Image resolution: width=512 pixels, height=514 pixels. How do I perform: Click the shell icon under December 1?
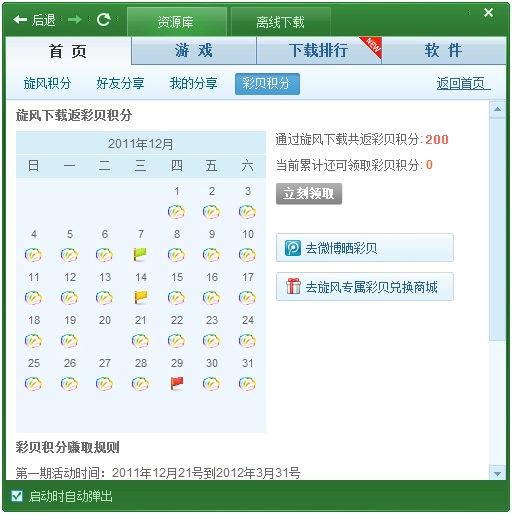176,212
